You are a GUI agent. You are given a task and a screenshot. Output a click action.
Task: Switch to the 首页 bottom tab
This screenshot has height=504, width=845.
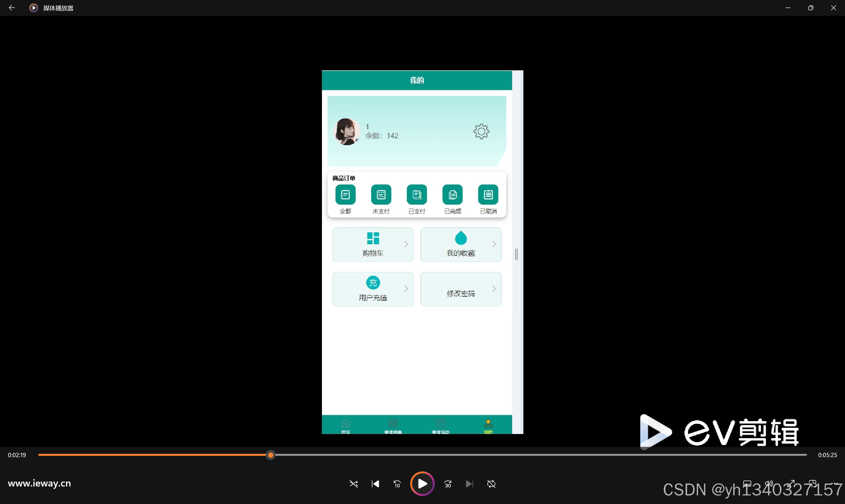(345, 426)
